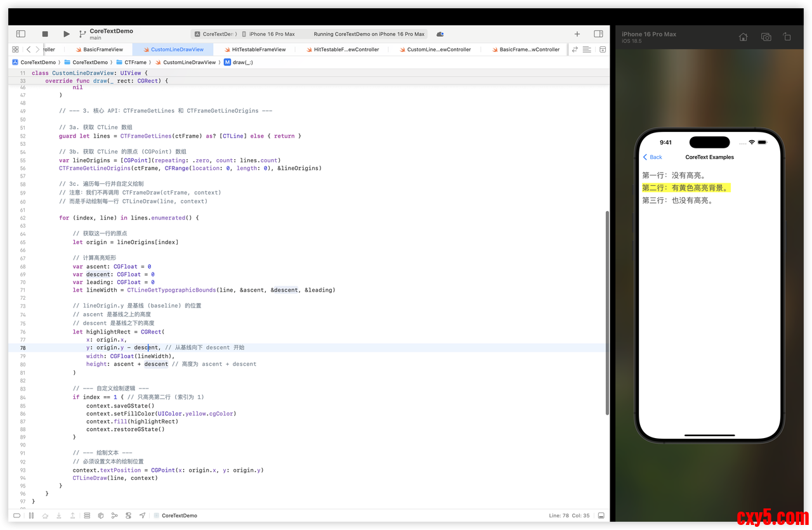
Task: Click the Simulator Home button icon
Action: pyautogui.click(x=743, y=37)
